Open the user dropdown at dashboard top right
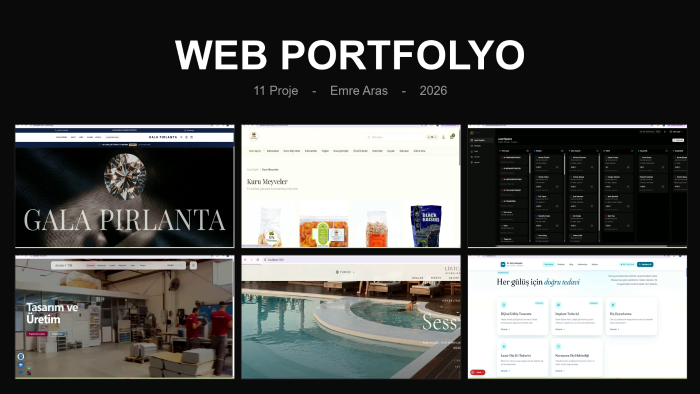This screenshot has height=394, width=700. tap(676, 132)
